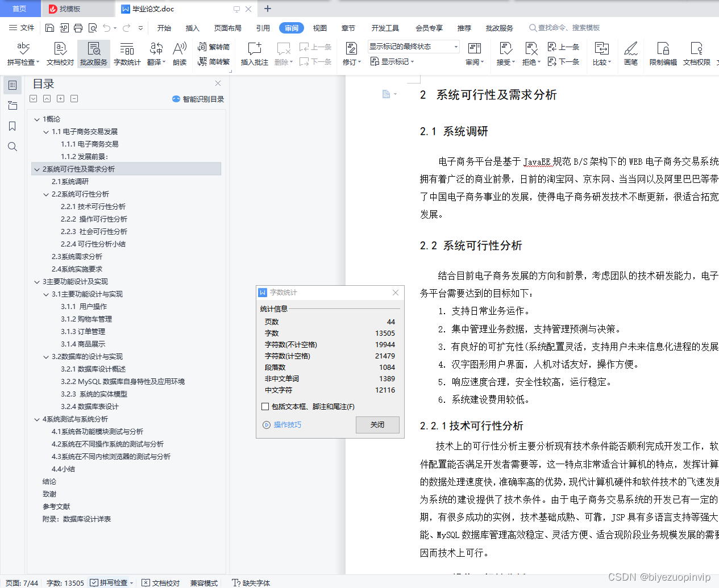Viewport: 719px width, 588px height.
Task: Open 文档权限 document permissions
Action: coord(696,54)
